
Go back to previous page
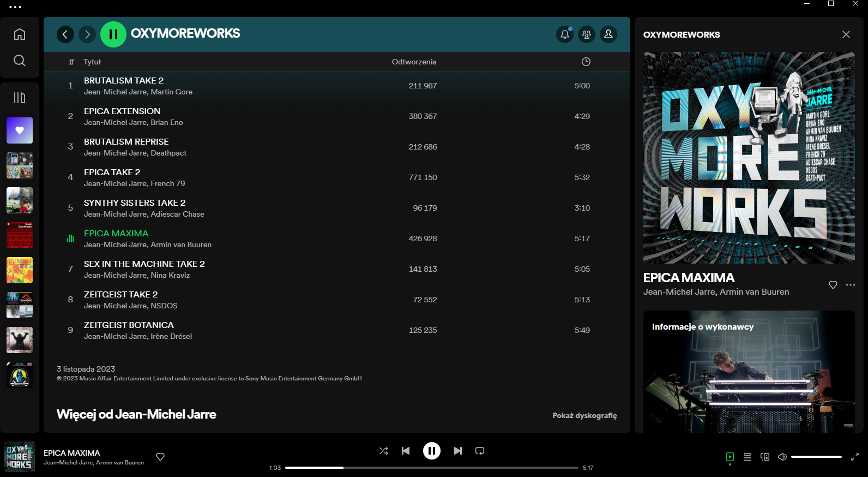(x=65, y=34)
